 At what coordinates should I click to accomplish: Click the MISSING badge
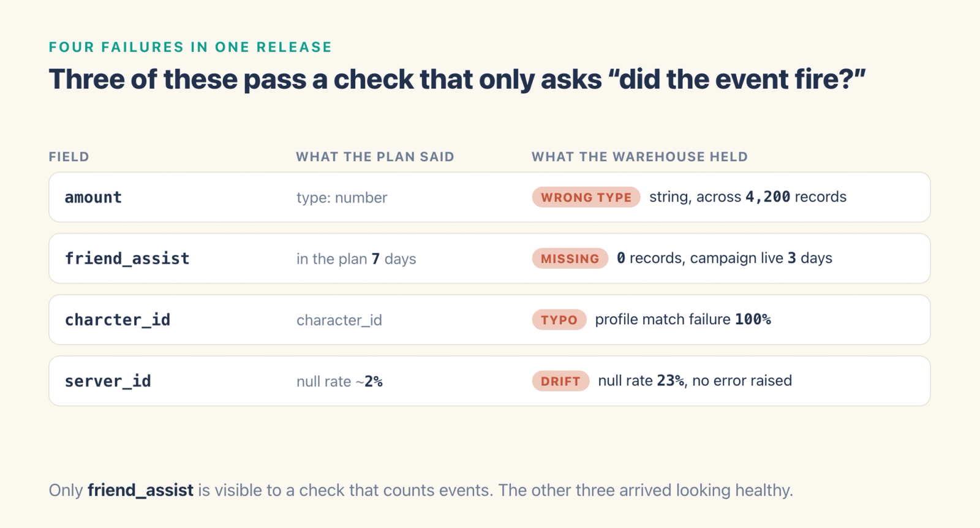(570, 258)
